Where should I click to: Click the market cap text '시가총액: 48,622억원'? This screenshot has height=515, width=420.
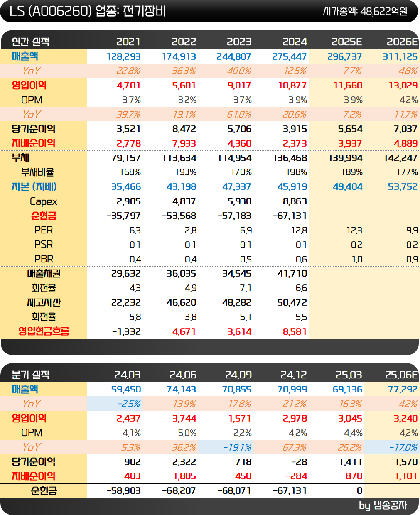click(x=365, y=12)
